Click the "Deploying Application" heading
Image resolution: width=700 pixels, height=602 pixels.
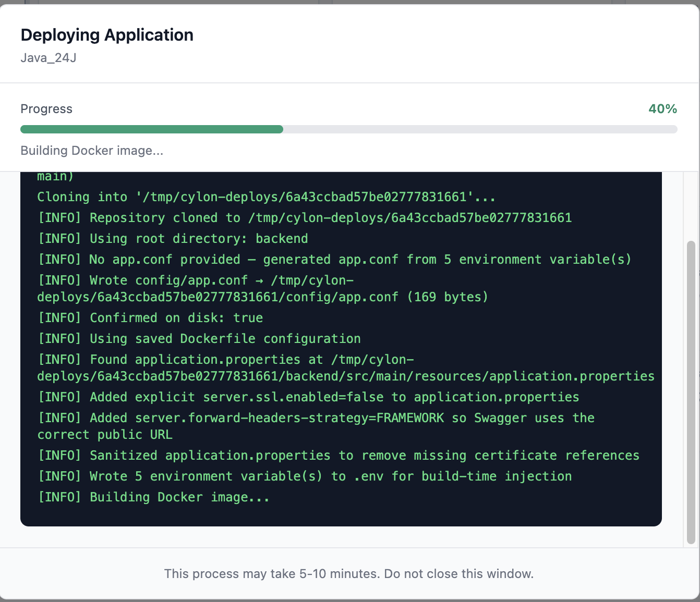(107, 35)
